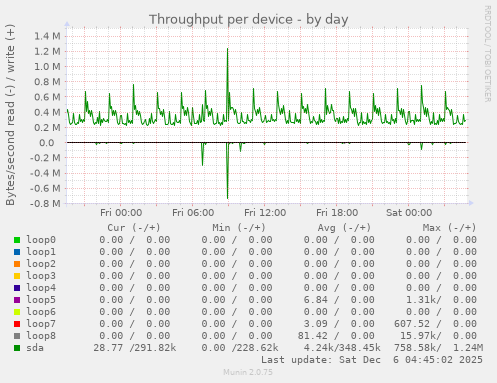Click the 'Fri 00:00' time axis label
The height and width of the screenshot is (383, 497).
pyautogui.click(x=121, y=213)
